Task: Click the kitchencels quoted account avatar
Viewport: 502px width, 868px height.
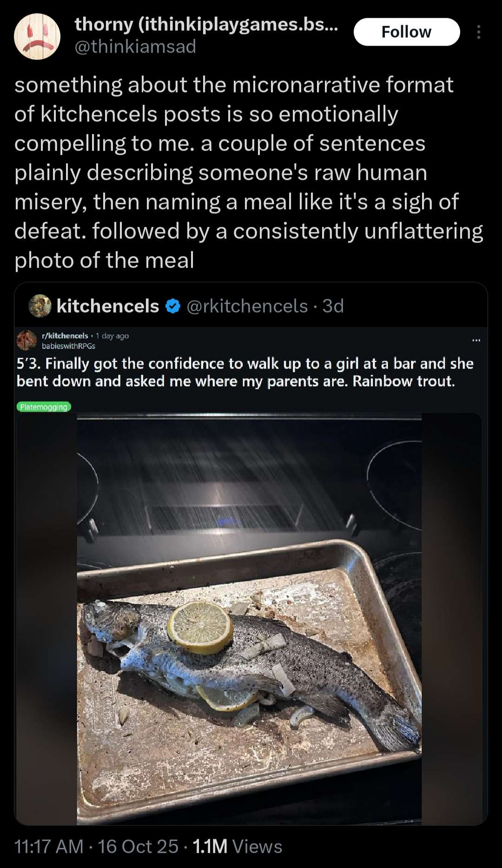Action: pos(40,306)
